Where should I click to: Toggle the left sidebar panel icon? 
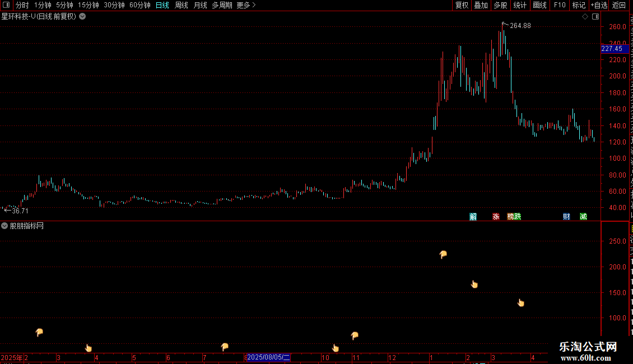coord(6,5)
